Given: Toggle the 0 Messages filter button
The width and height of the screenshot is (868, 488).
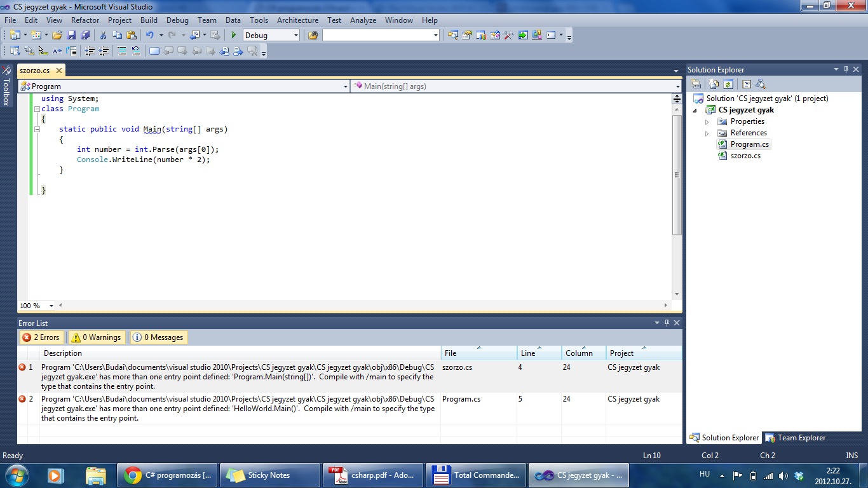Looking at the screenshot, I should tap(158, 337).
